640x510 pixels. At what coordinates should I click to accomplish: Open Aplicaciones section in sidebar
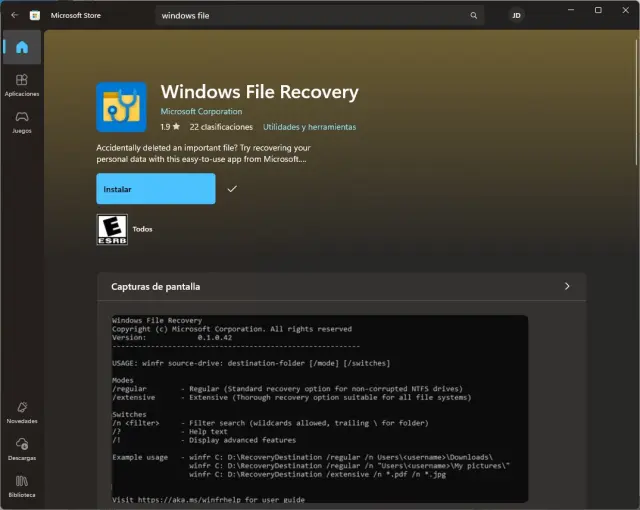pyautogui.click(x=22, y=85)
